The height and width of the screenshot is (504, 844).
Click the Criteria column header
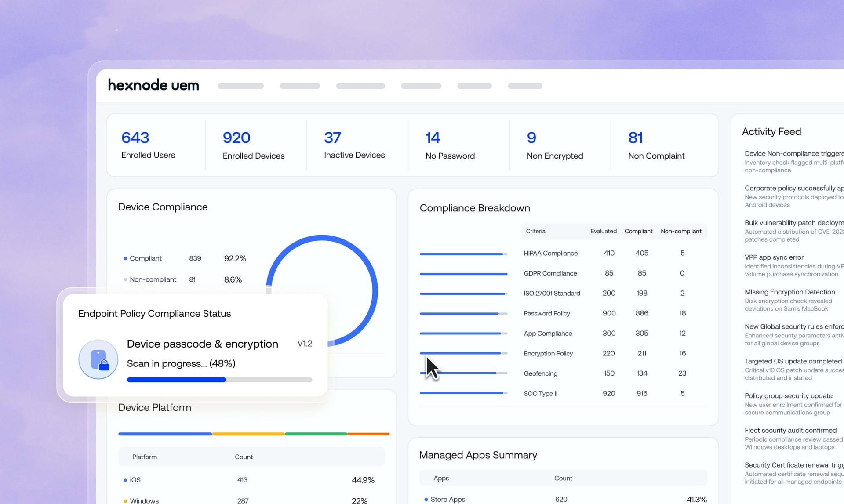[535, 231]
